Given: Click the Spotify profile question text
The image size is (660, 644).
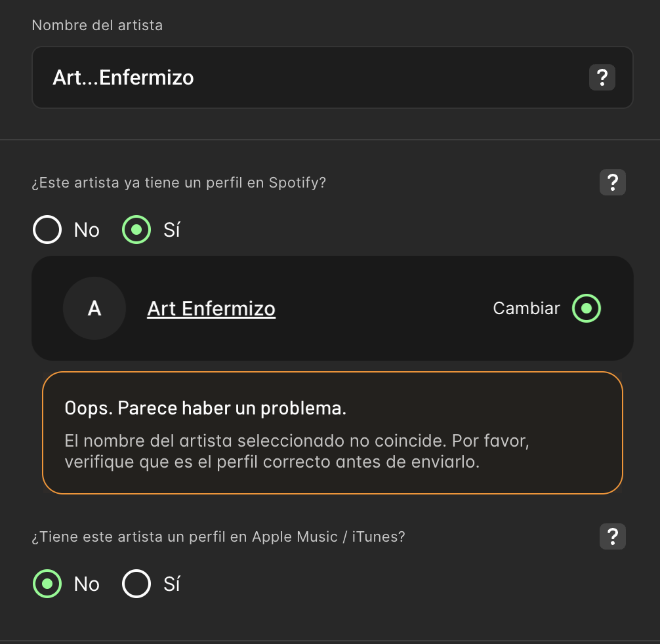Looking at the screenshot, I should click(178, 182).
